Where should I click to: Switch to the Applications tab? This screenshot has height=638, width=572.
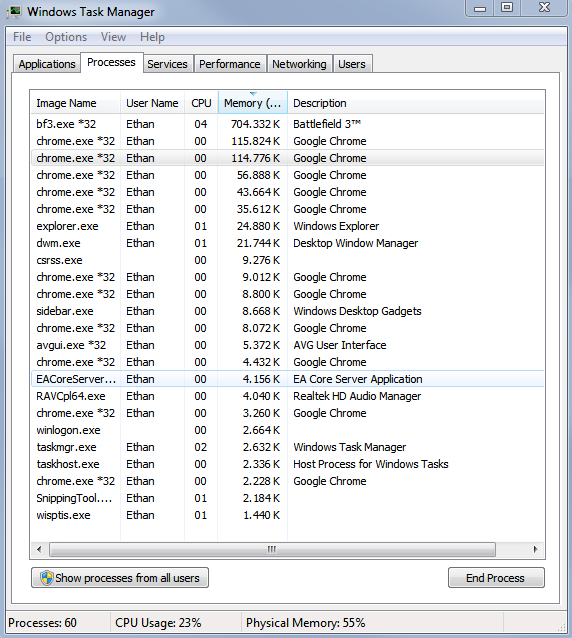click(x=47, y=64)
